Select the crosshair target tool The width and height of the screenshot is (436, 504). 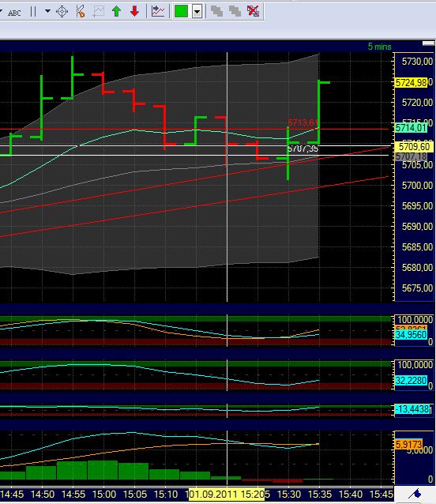(x=62, y=12)
